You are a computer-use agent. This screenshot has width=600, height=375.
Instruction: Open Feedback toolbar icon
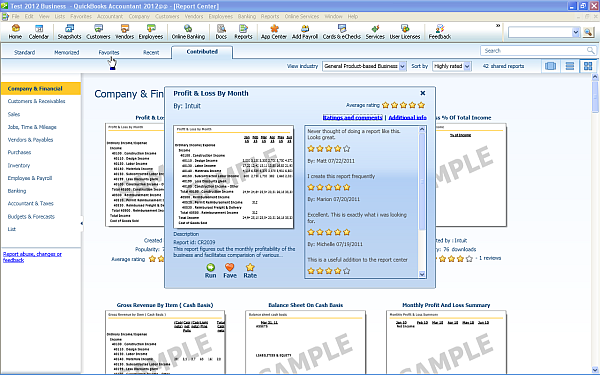tap(440, 32)
